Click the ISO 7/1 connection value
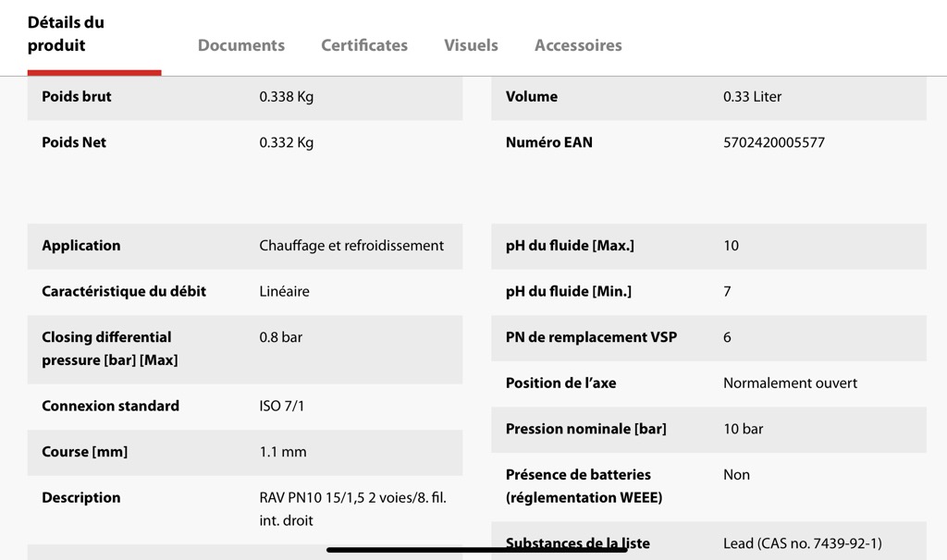Image resolution: width=947 pixels, height=560 pixels. 281,406
